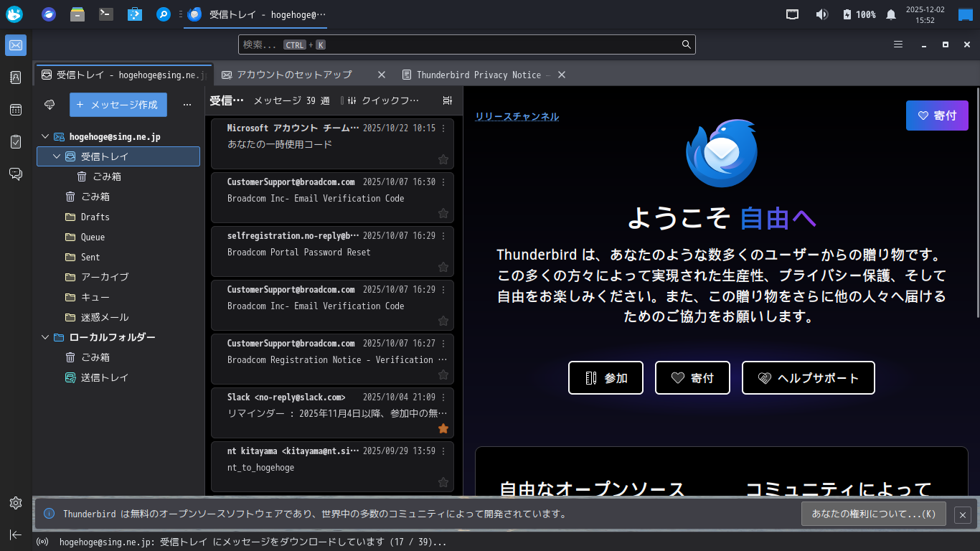Open message list display options icon
Screen dimensions: 980x551
pos(448,101)
